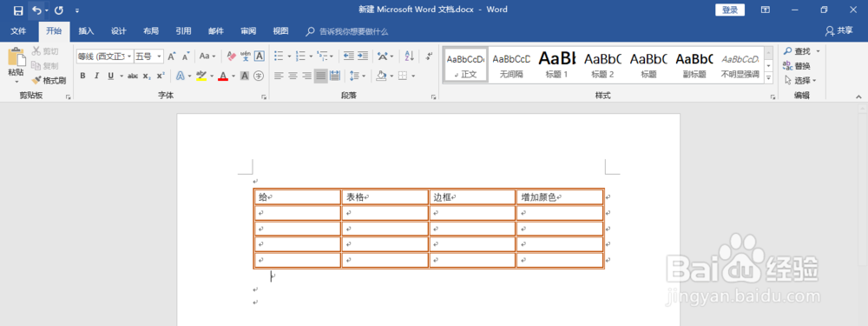The width and height of the screenshot is (868, 326).
Task: Toggle Character Shading gray A
Action: [x=245, y=76]
